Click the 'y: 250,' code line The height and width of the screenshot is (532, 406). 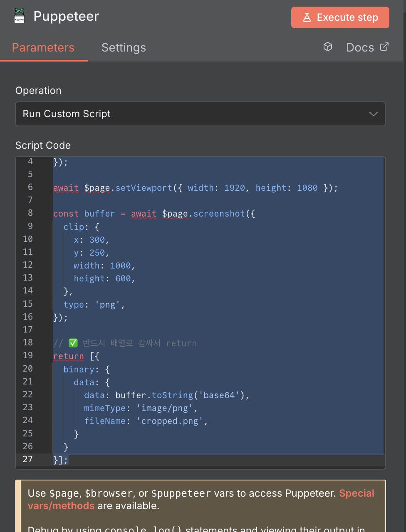point(92,253)
